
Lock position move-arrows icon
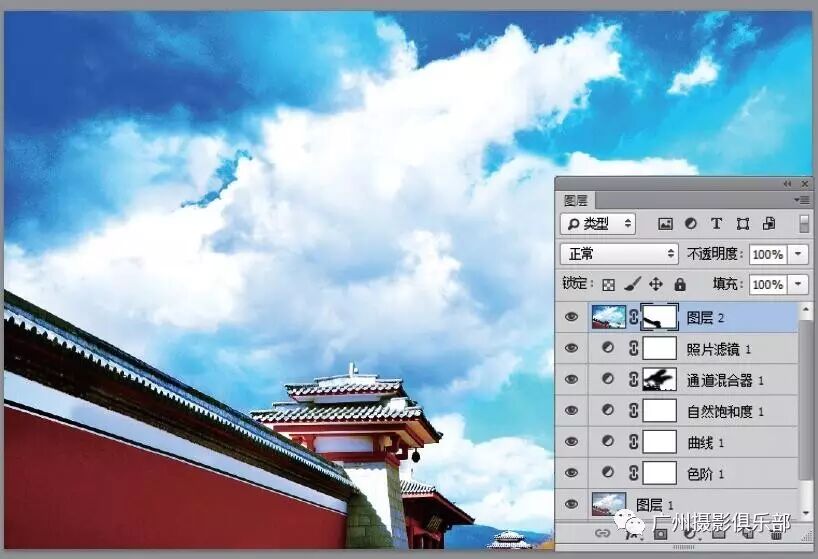coord(656,284)
